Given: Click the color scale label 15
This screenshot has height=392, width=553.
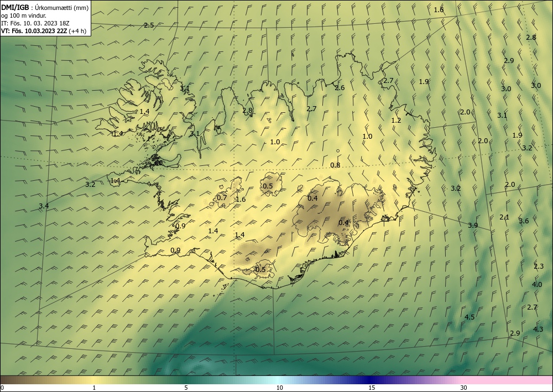Looking at the screenshot, I should tap(372, 388).
